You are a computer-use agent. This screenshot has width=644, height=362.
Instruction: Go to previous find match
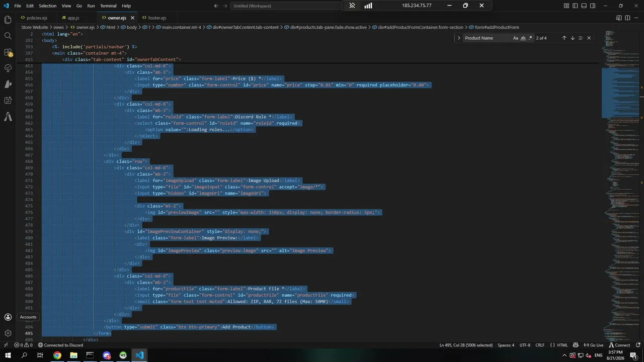(x=564, y=38)
